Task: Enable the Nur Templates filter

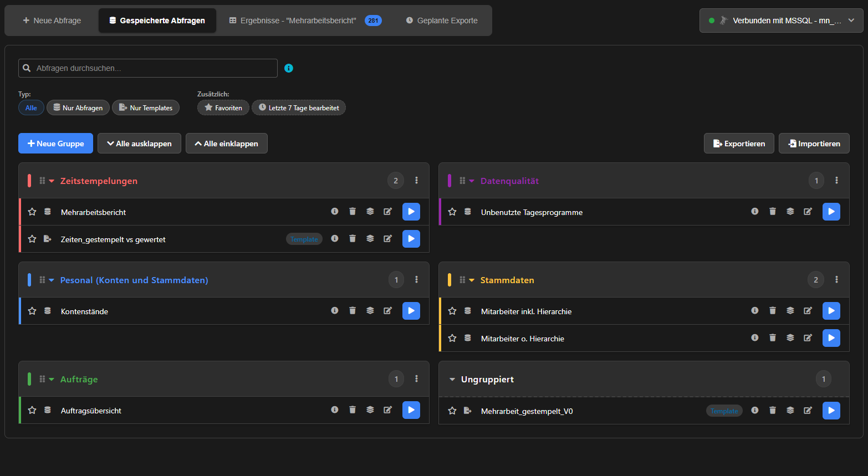Action: [146, 108]
